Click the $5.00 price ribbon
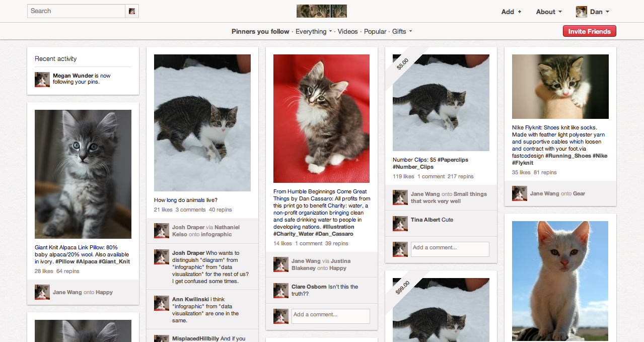The width and height of the screenshot is (644, 342). (403, 64)
